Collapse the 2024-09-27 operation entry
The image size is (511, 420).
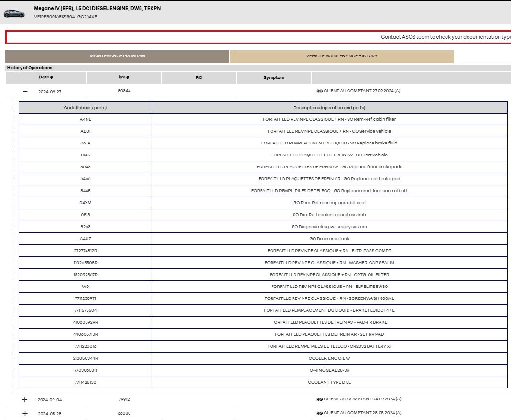coord(25,91)
